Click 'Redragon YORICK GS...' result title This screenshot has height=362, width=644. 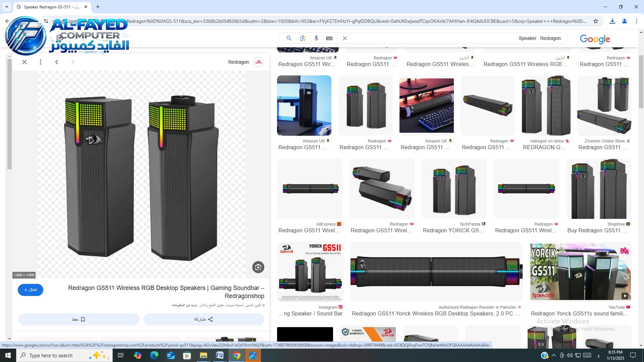[x=453, y=230]
